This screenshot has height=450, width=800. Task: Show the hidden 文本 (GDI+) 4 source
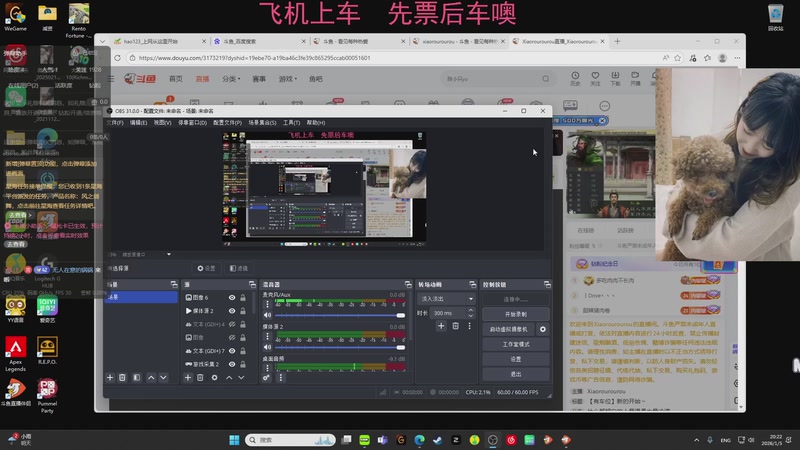point(232,324)
